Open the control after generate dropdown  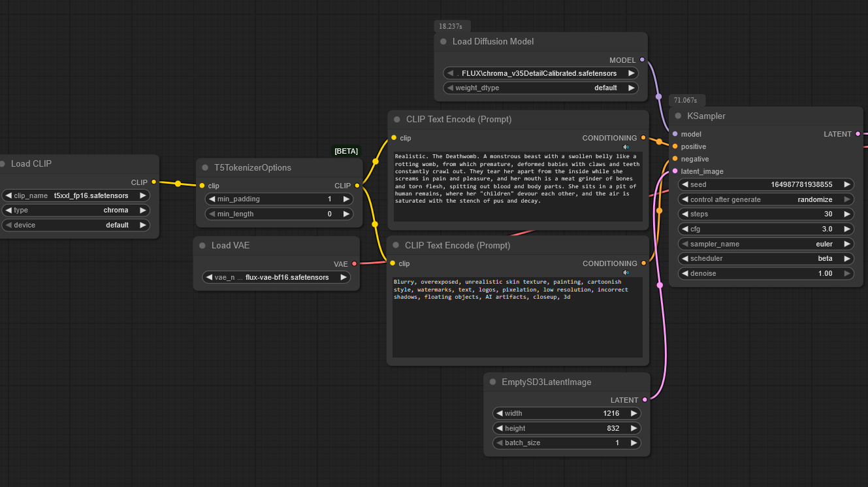(x=766, y=199)
